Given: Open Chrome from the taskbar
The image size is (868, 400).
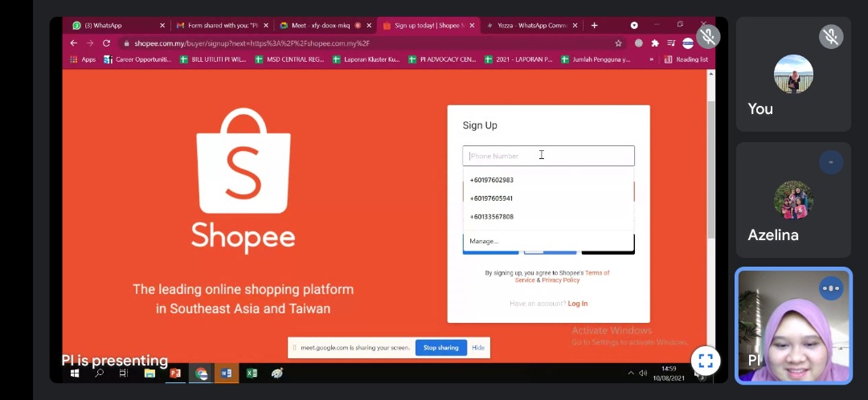Looking at the screenshot, I should coord(201,373).
